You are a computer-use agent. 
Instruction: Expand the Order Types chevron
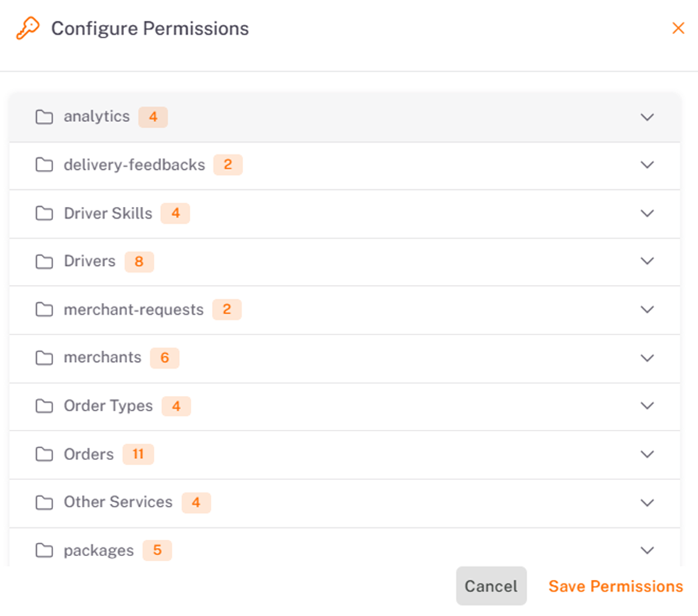[x=647, y=405]
